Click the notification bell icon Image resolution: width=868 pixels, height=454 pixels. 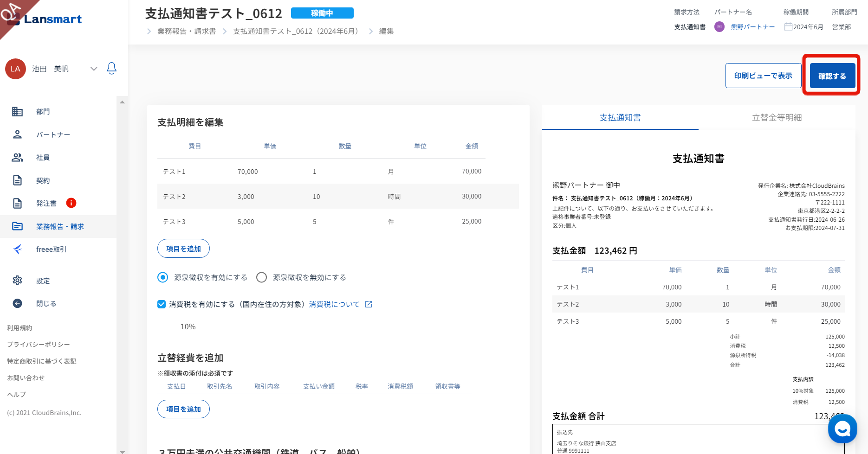click(x=111, y=69)
